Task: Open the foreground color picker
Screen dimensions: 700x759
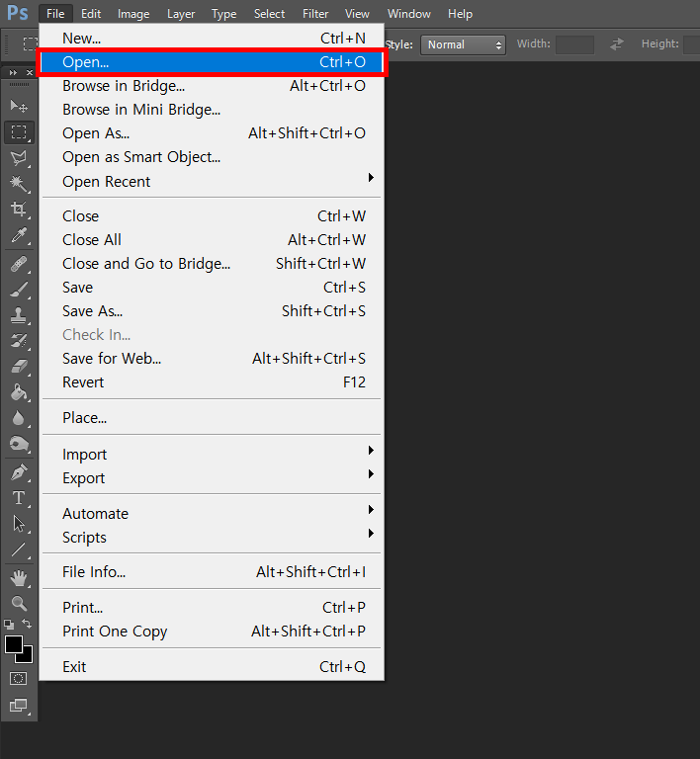Action: point(13,644)
